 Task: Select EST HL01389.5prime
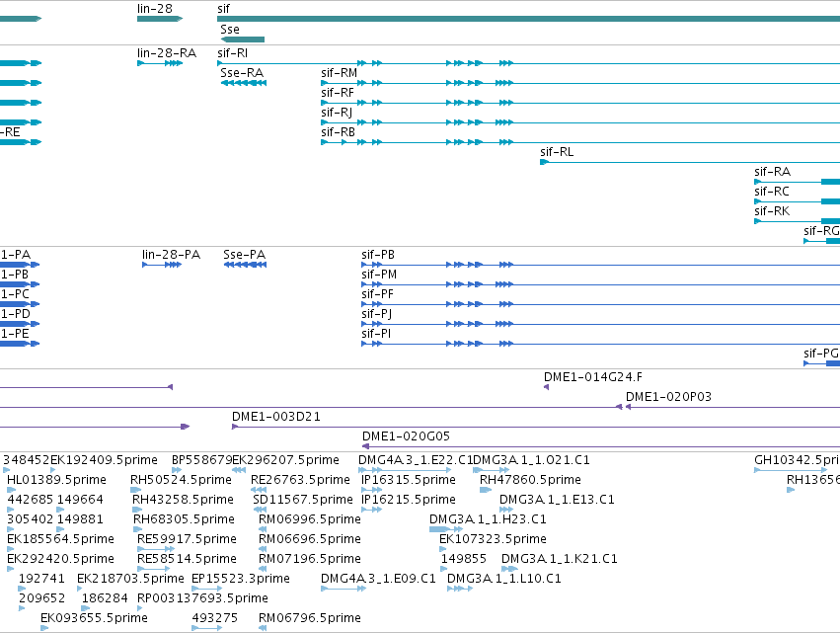pos(11,490)
